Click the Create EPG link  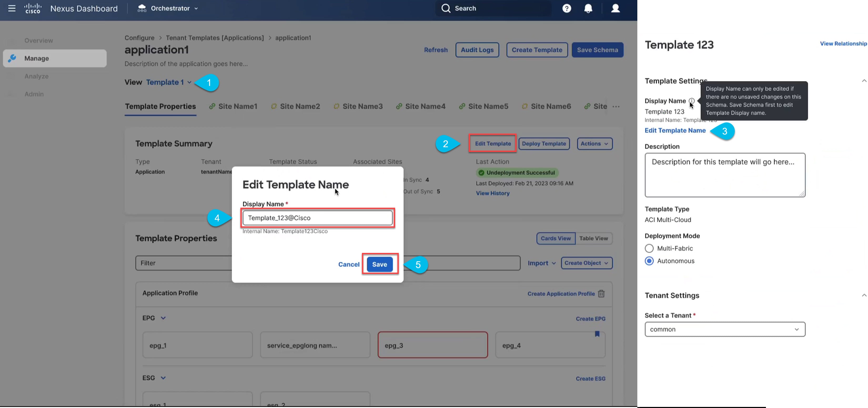pyautogui.click(x=590, y=319)
